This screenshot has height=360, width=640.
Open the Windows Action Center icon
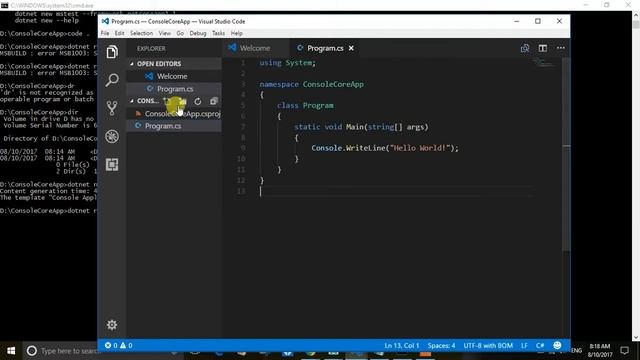pyautogui.click(x=624, y=351)
